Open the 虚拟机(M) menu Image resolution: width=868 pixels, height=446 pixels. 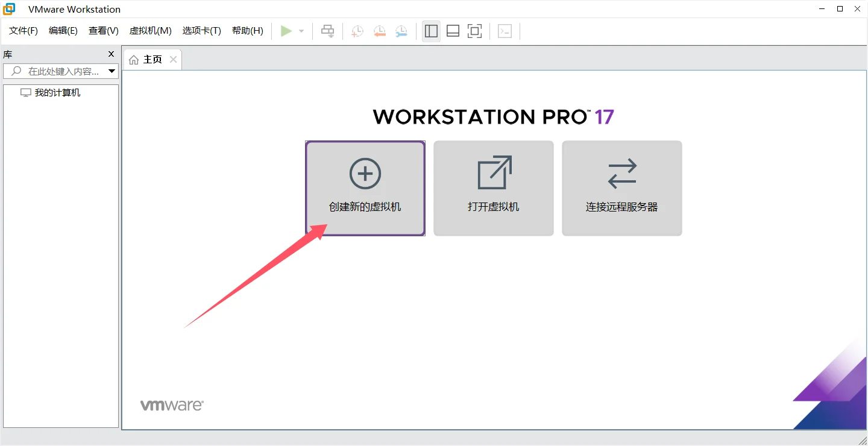[x=151, y=31]
